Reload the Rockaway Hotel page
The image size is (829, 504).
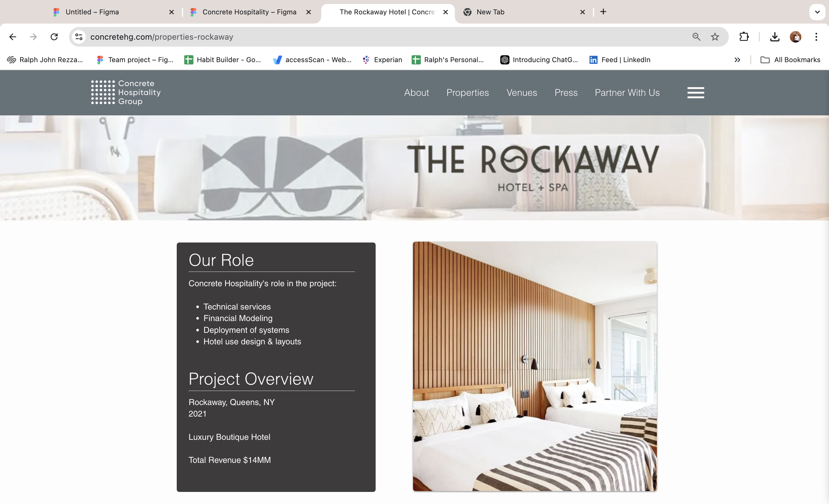(54, 37)
